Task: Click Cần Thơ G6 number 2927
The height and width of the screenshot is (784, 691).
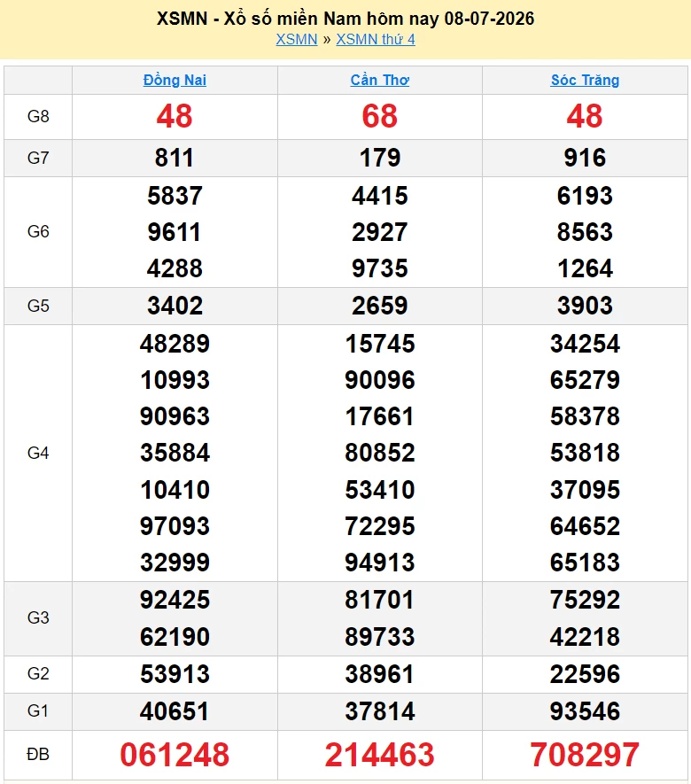Action: tap(380, 232)
